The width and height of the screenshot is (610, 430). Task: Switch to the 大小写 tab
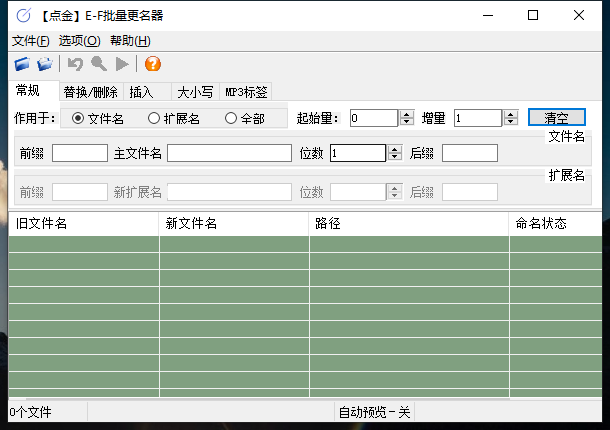(x=195, y=92)
